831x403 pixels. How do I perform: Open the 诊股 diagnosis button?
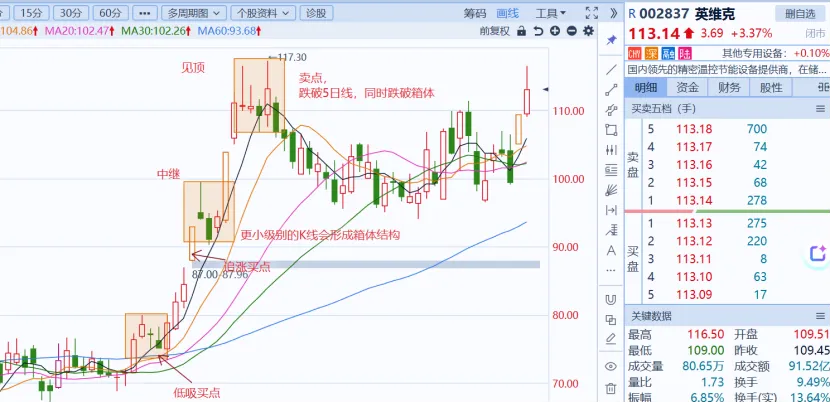coord(317,13)
